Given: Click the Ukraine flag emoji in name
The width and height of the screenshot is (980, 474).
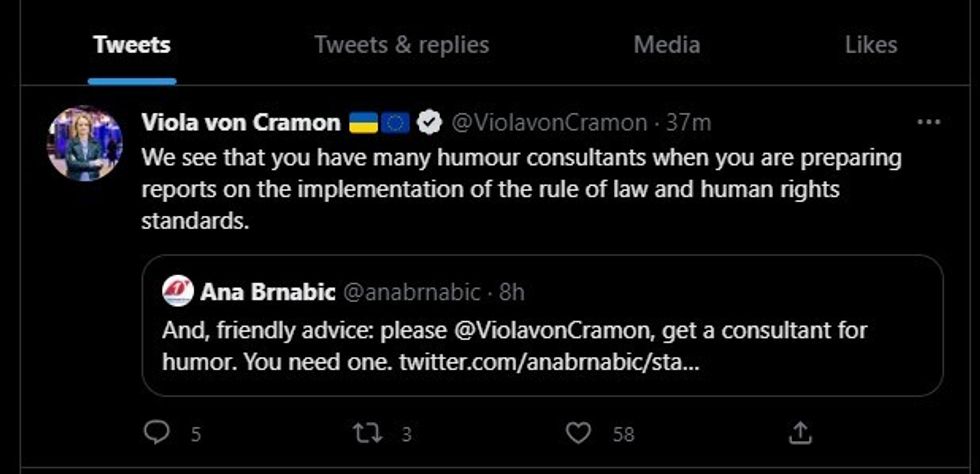Looking at the screenshot, I should coord(363,123).
